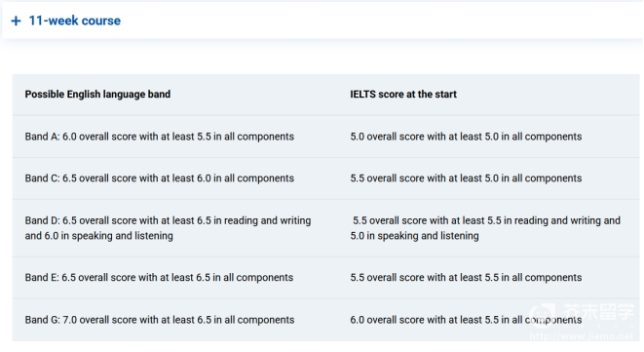The height and width of the screenshot is (352, 644).
Task: Select the '5.0 in speaking and listening' line
Action: (414, 236)
